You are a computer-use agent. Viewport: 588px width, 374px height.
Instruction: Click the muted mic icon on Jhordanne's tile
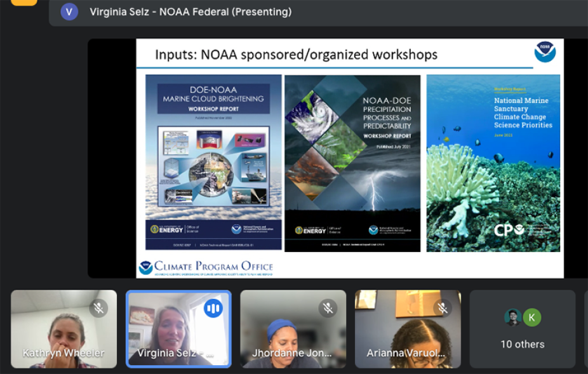[x=328, y=309]
